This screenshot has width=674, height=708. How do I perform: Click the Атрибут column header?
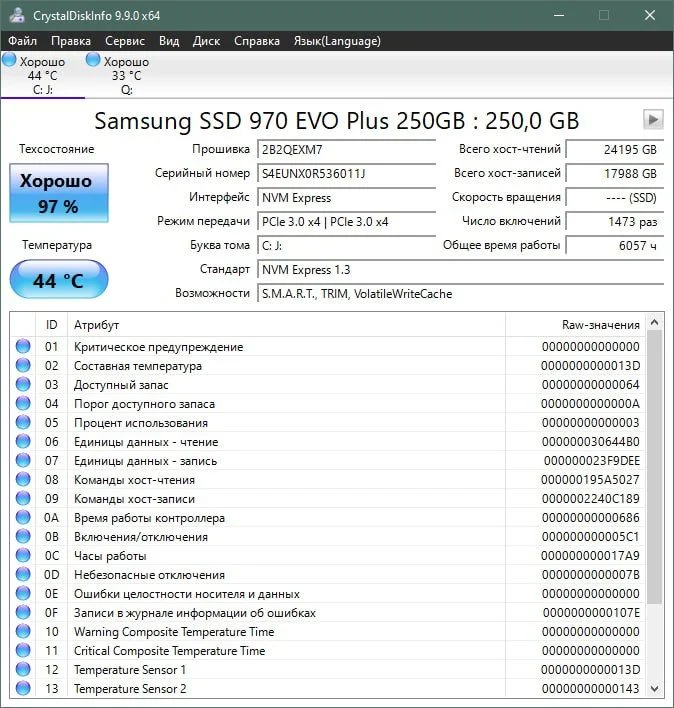(286, 325)
